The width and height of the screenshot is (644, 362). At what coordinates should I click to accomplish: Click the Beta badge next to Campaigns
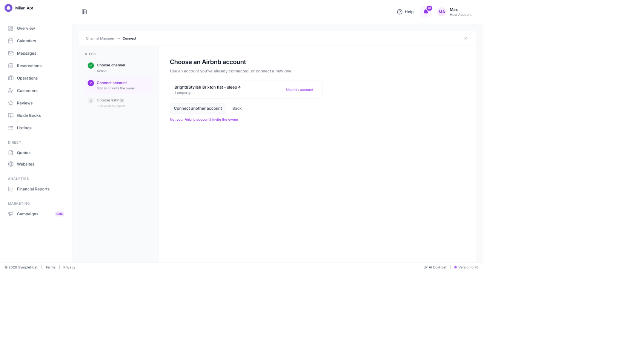click(x=60, y=214)
